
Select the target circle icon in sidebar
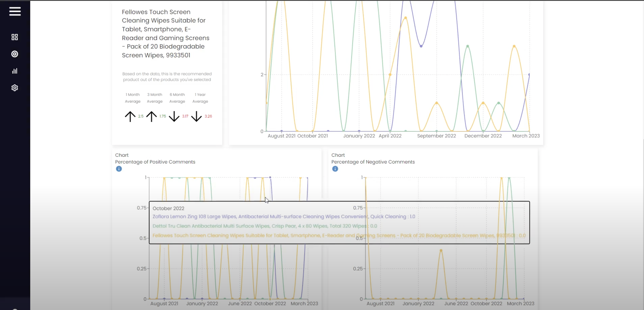coord(15,54)
